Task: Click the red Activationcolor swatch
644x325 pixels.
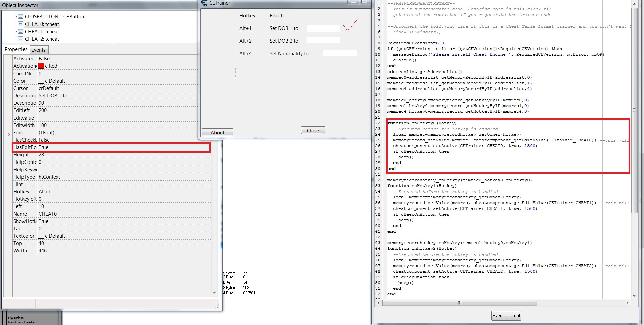Action: click(41, 66)
